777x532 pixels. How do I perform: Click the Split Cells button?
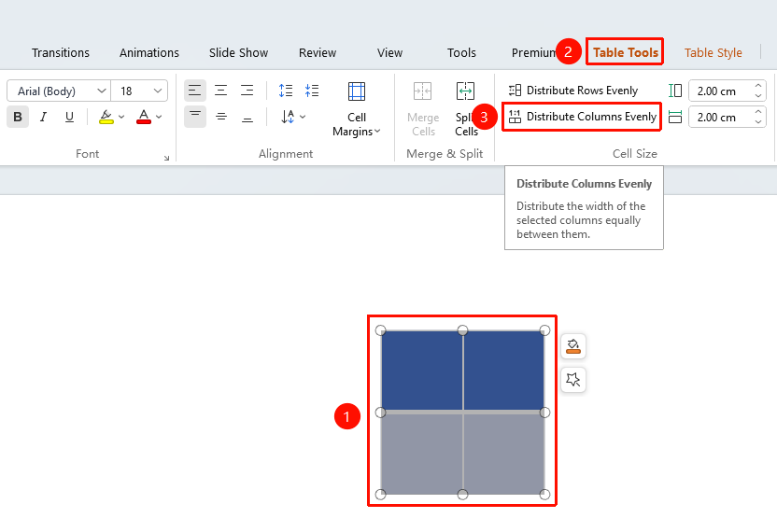(466, 109)
